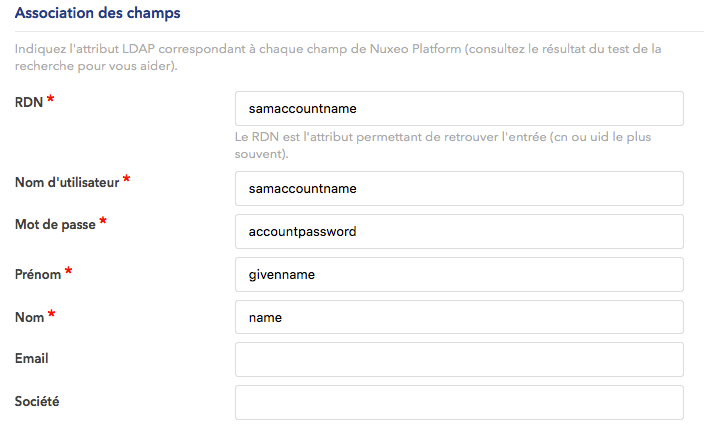Click the Prénom label text
710x435 pixels.
click(38, 272)
